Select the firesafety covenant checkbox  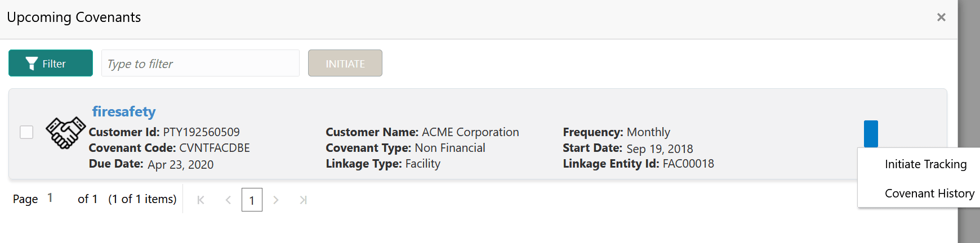tap(26, 132)
